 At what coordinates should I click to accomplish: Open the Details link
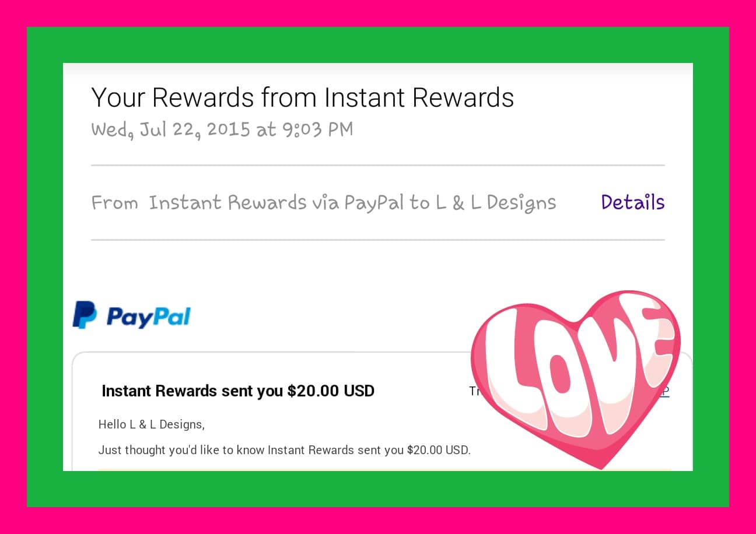[632, 202]
